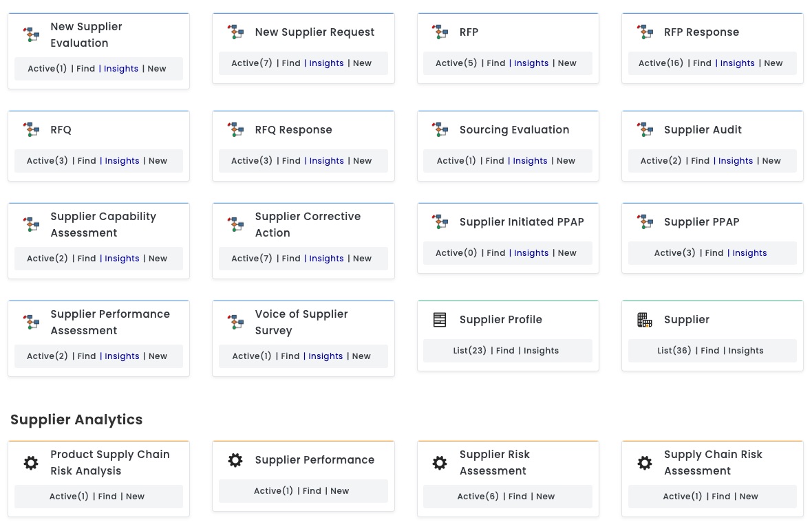Create New under Supplier Initiated PPAP
This screenshot has height=522, width=812.
pyautogui.click(x=566, y=252)
